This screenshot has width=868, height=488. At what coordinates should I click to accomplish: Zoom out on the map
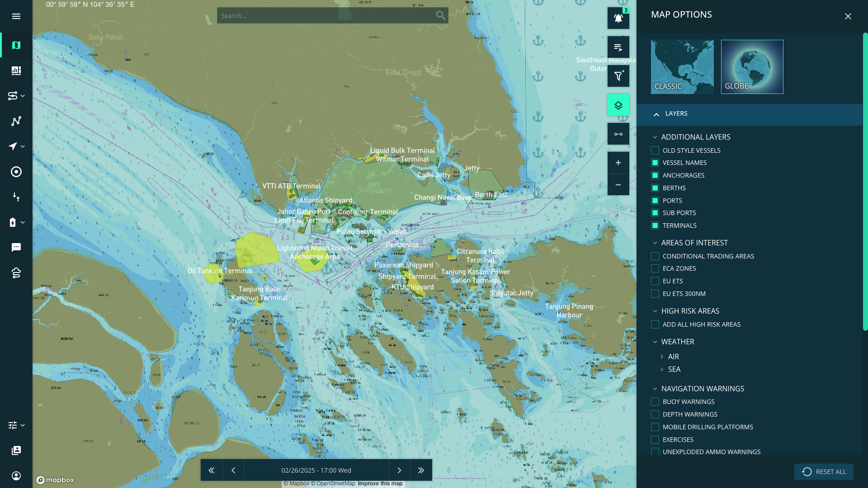click(618, 185)
